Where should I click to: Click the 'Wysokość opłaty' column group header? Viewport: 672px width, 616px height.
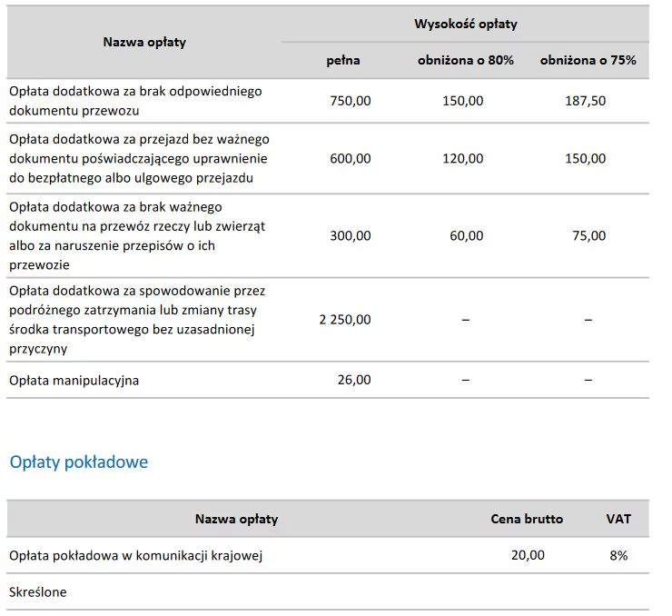tap(466, 24)
